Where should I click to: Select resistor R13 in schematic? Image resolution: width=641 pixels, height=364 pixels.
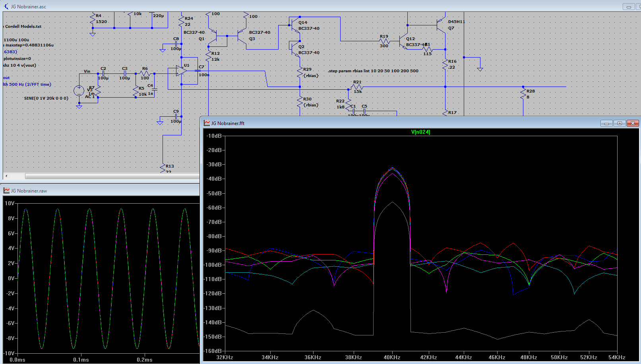click(163, 168)
